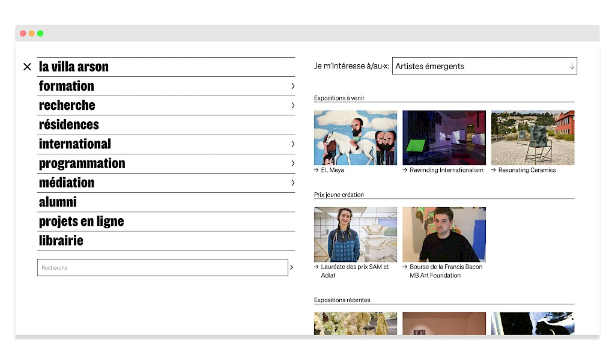Expand the formation submenu chevron
615x364 pixels.
pos(292,86)
